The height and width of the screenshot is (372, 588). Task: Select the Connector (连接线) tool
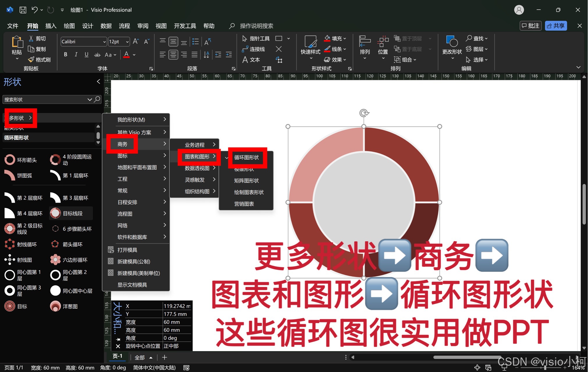point(253,49)
